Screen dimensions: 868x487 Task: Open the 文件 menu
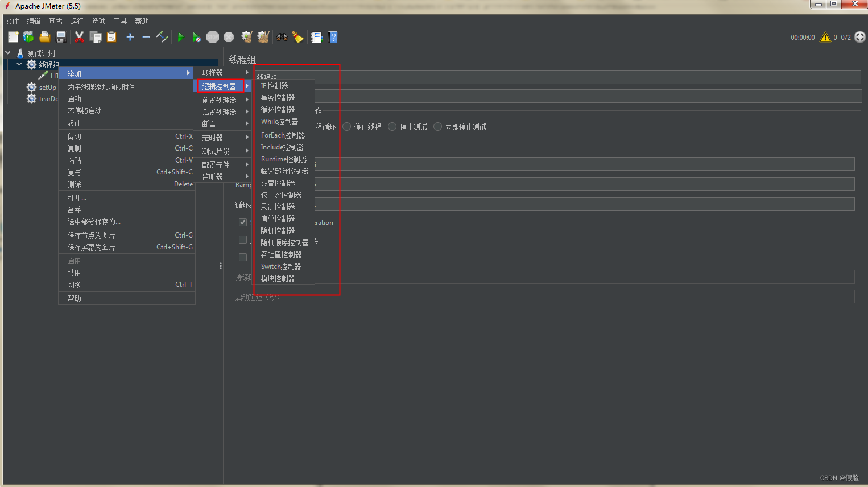click(x=13, y=21)
